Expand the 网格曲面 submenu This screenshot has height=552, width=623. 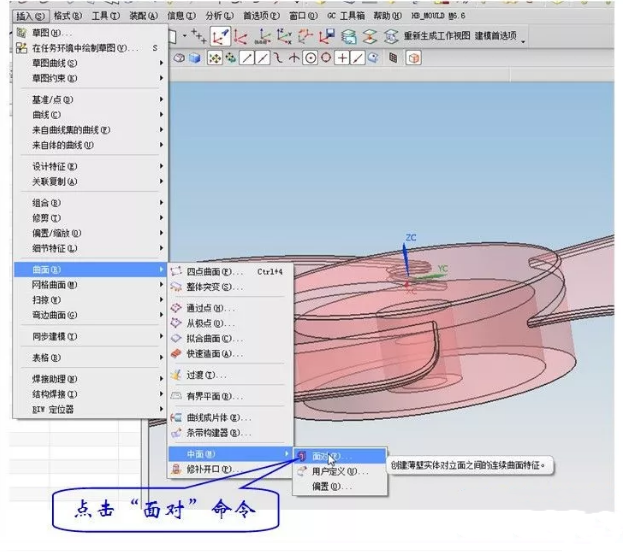[90, 285]
